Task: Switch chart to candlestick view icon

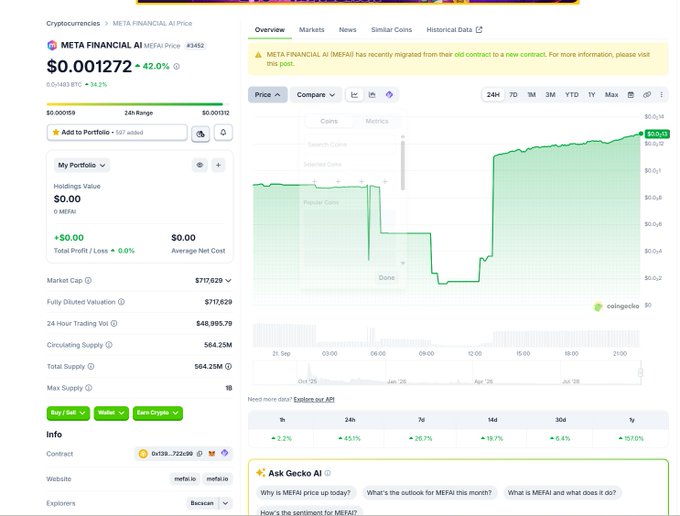Action: click(372, 95)
